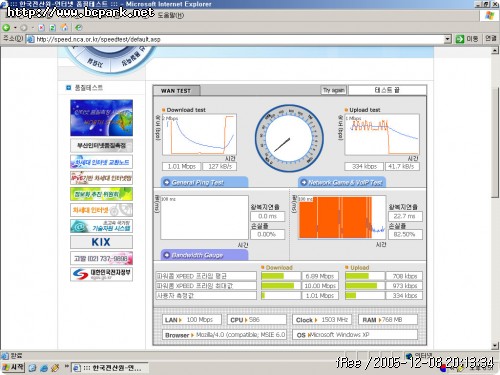Click the Try again button
The image size is (500, 375).
click(334, 90)
